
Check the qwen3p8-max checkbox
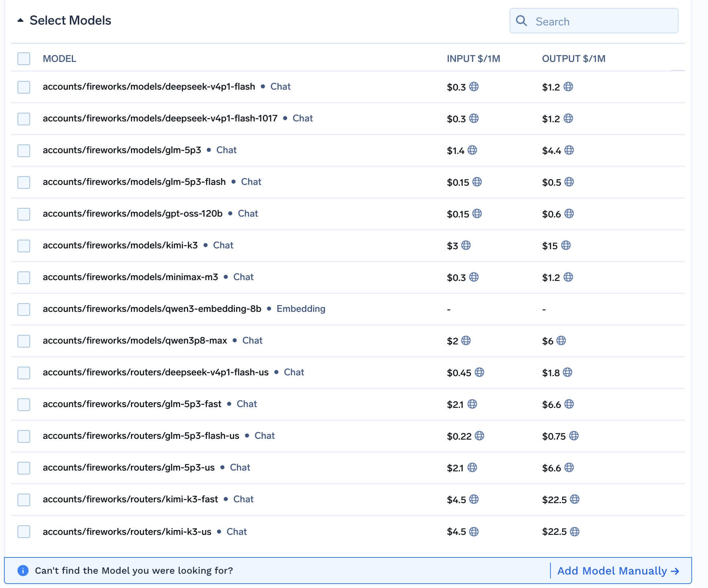pos(24,341)
